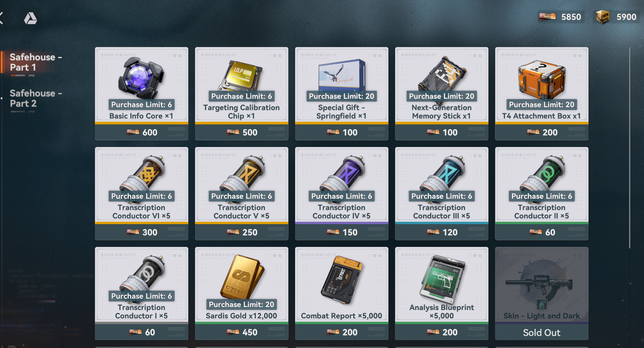The height and width of the screenshot is (348, 644).
Task: Click the back arrow icon
Action: click(x=1, y=18)
